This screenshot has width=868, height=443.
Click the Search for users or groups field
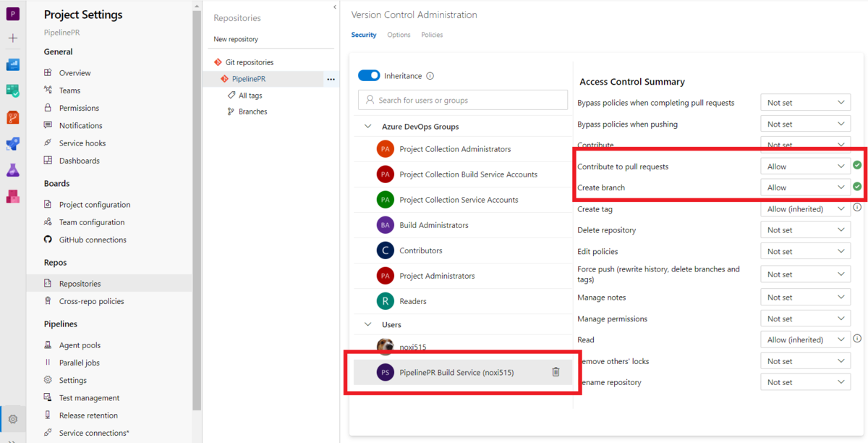(x=463, y=100)
